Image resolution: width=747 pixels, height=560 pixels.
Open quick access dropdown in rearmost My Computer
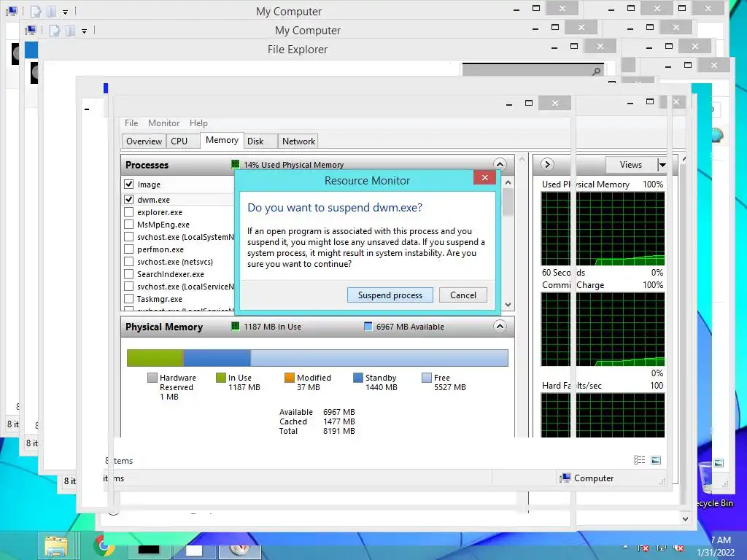(65, 12)
